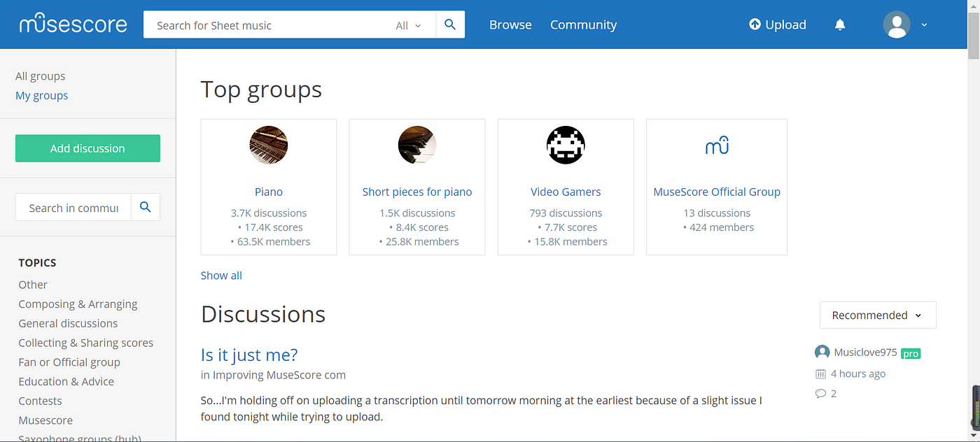Click the upload arrow icon next to Upload
This screenshot has width=980, height=442.
click(x=755, y=24)
